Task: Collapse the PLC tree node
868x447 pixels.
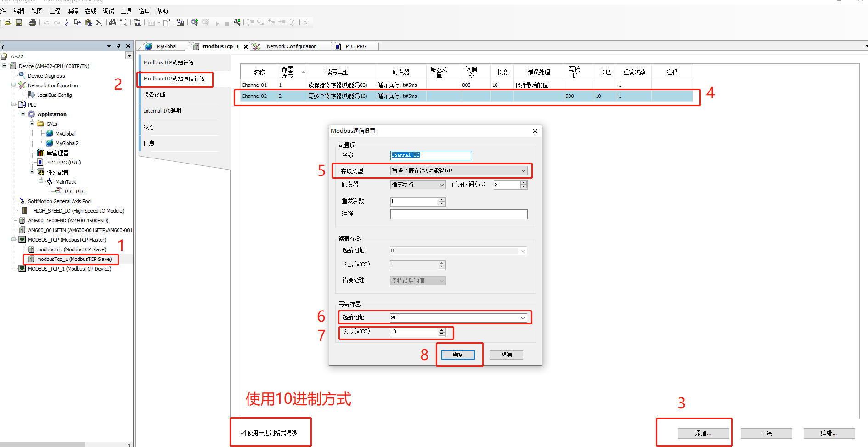Action: (14, 104)
